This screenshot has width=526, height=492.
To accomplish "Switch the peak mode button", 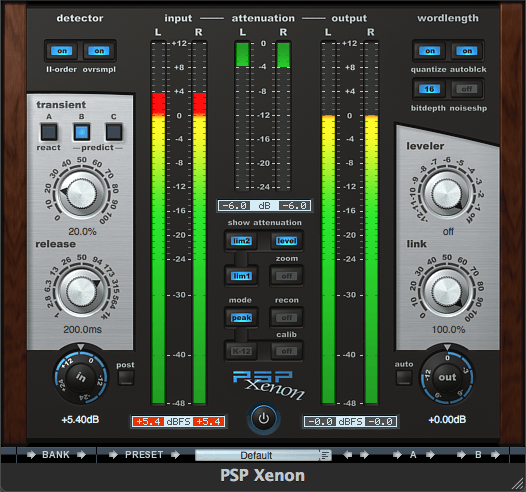I will 242,318.
